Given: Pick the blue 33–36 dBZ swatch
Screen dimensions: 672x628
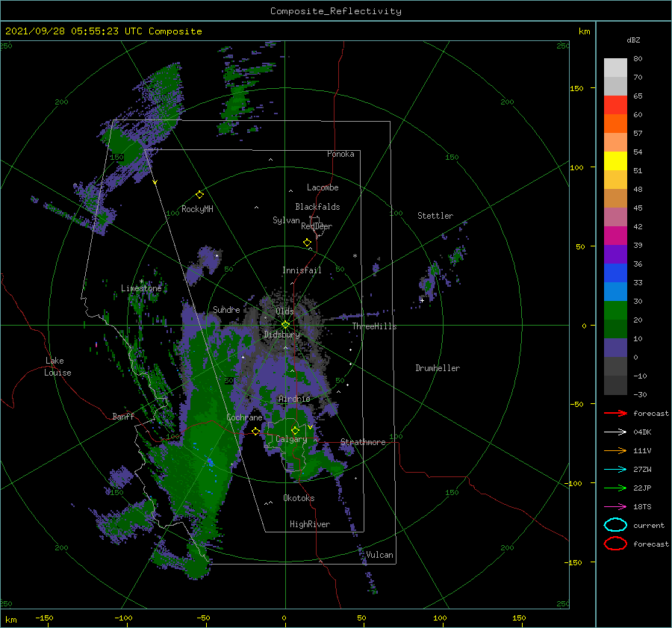Looking at the screenshot, I should [x=615, y=273].
